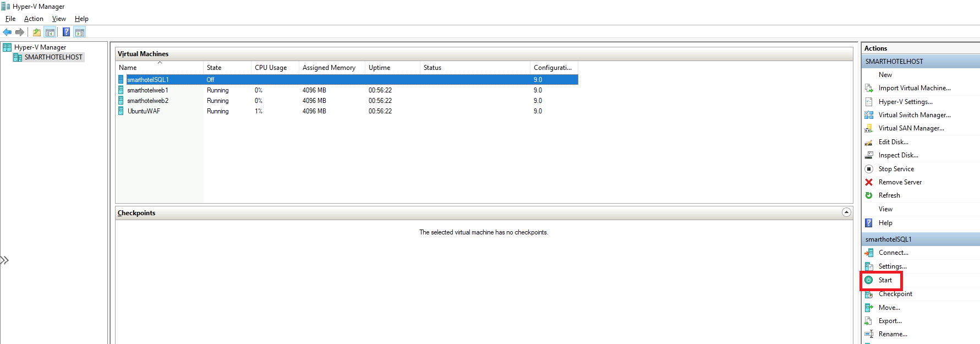Screen dimensions: 980x344
Task: Open the View menu in menu bar
Action: coord(59,19)
